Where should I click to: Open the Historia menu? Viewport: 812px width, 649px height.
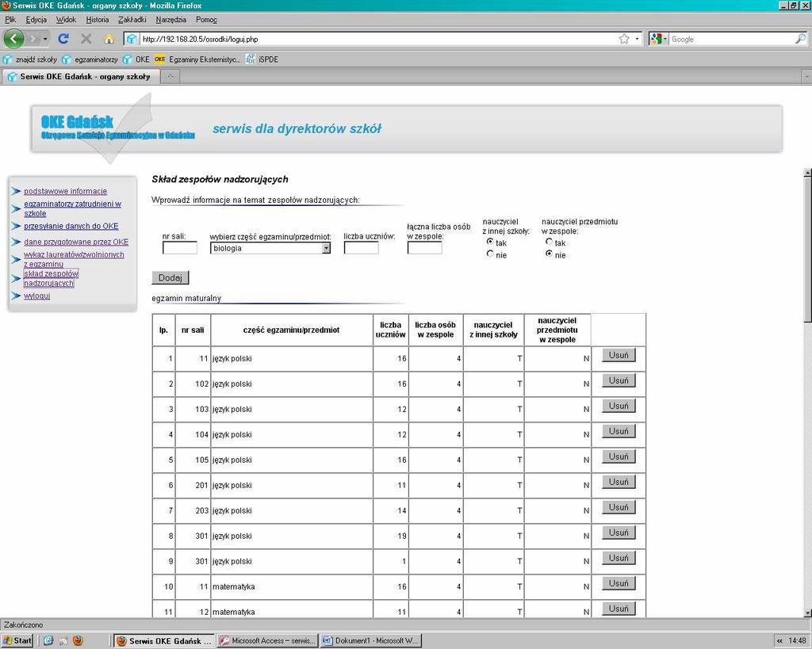pyautogui.click(x=98, y=20)
